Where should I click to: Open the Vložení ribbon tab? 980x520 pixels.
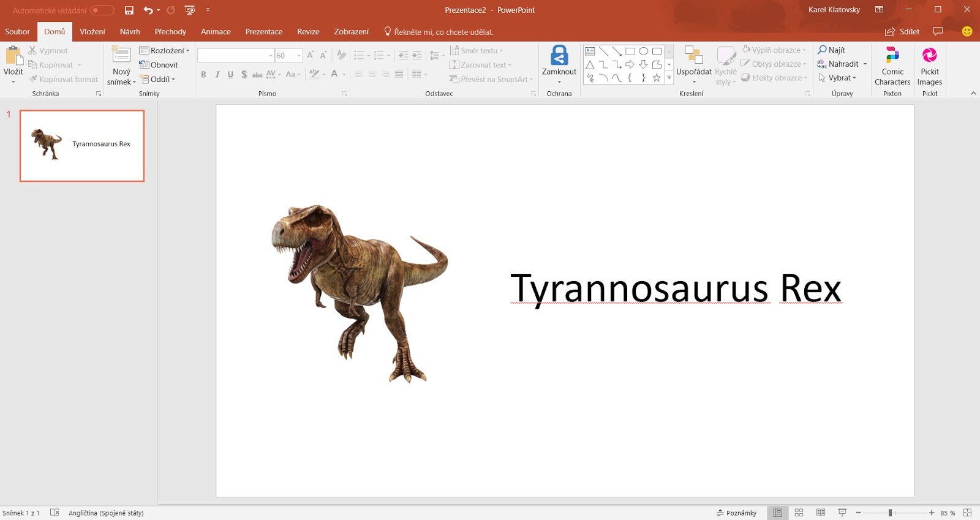coord(92,32)
